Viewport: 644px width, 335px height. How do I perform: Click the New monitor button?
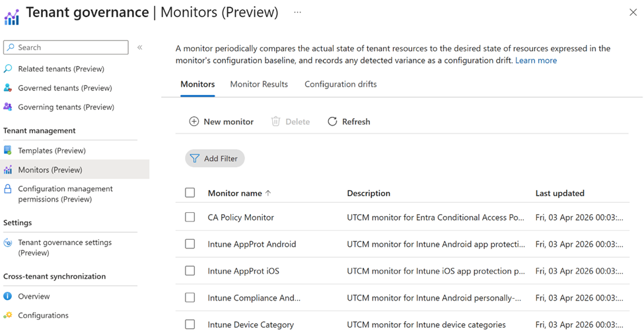(221, 122)
